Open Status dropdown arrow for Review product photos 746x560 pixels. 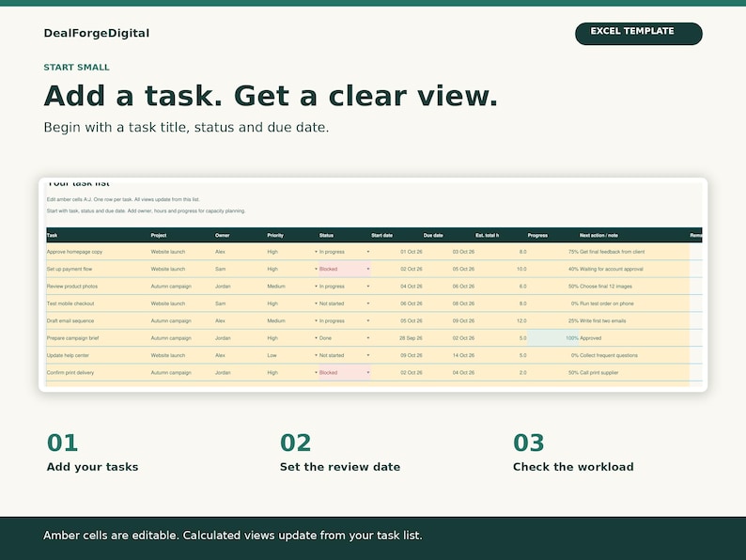click(367, 287)
